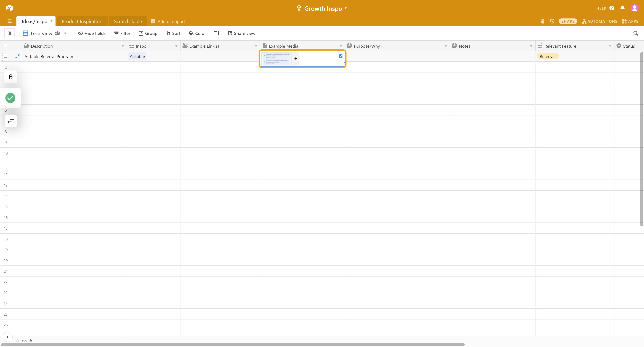Screen dimensions: 644x347
Task: Switch to the Product Inspiration tab
Action: pyautogui.click(x=82, y=21)
